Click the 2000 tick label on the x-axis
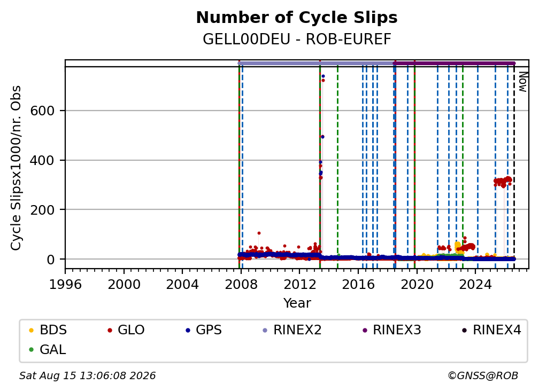Image resolution: width=539 pixels, height=392 pixels. pos(124,285)
